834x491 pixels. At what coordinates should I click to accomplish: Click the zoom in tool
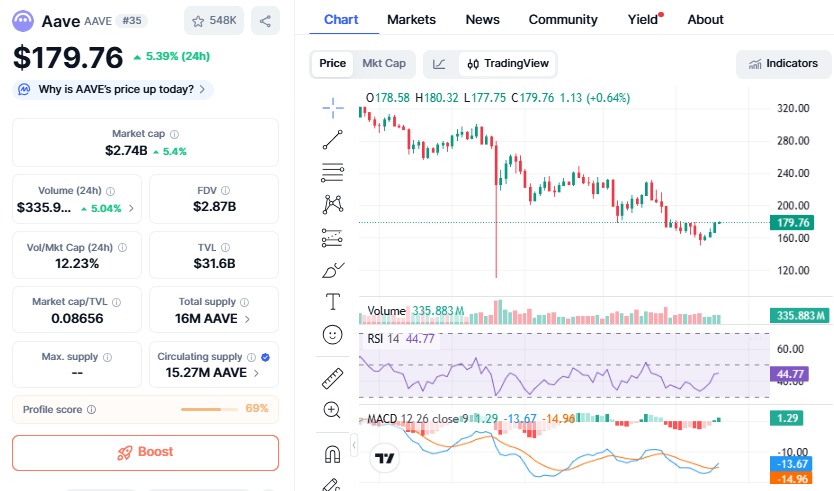coord(333,410)
